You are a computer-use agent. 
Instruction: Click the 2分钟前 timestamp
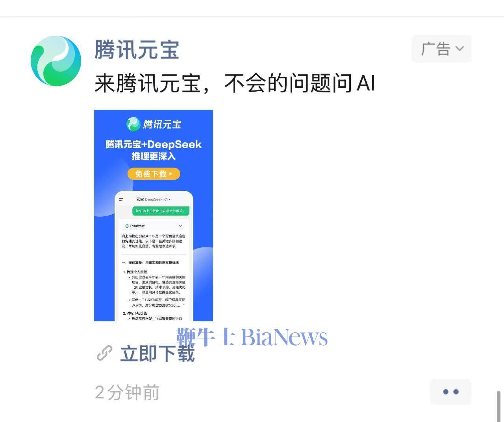127,393
